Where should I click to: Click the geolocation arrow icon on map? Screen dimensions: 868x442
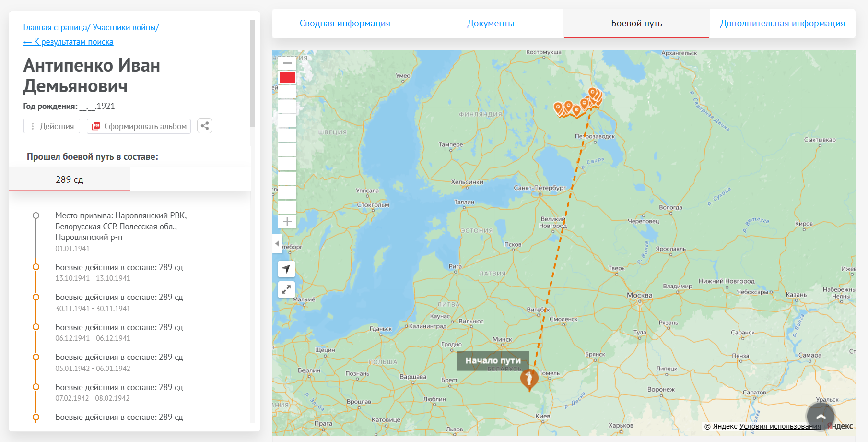[286, 269]
